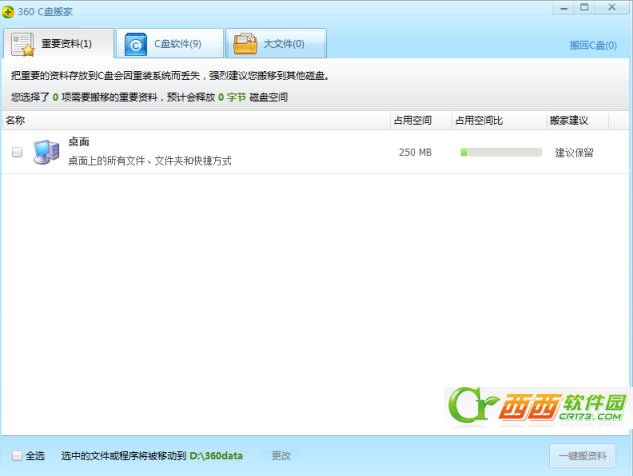Image resolution: width=633 pixels, height=476 pixels.
Task: Click the 360 C盘搬家 logo icon in title bar
Action: (x=8, y=11)
